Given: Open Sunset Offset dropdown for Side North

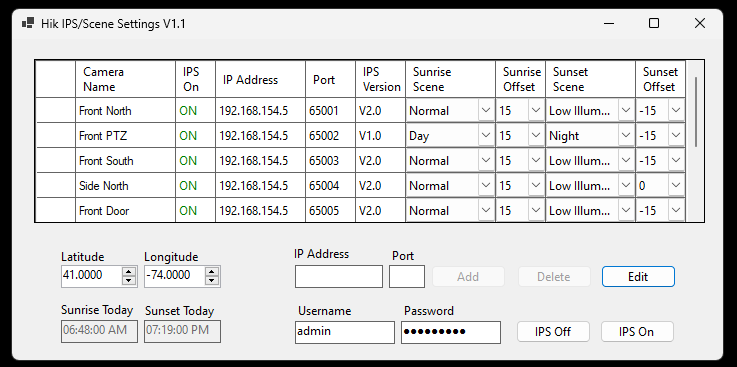Looking at the screenshot, I should point(676,186).
